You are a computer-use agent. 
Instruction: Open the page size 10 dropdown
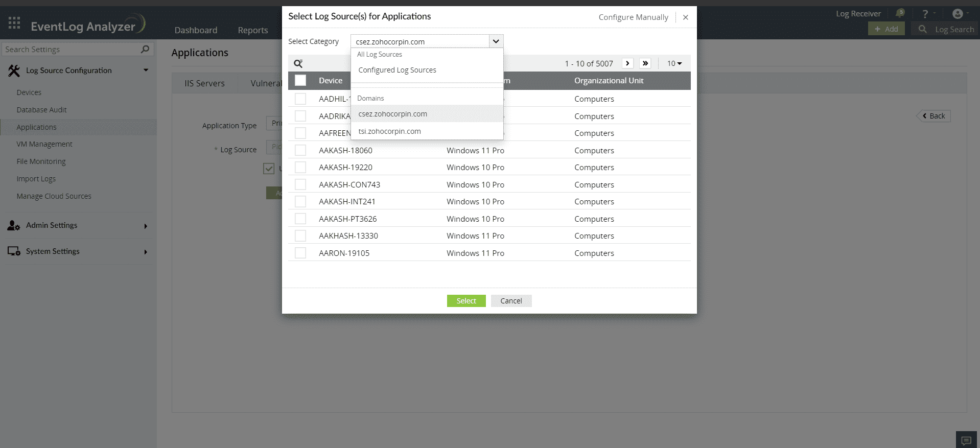tap(674, 63)
